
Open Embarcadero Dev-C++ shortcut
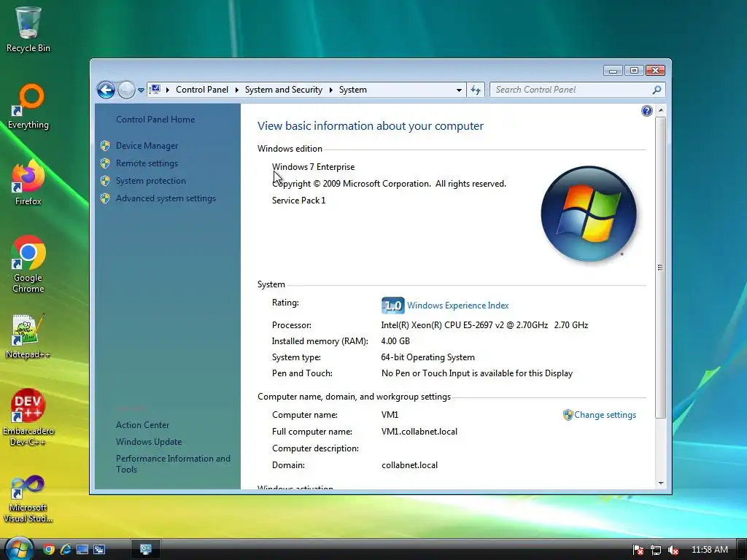(28, 417)
